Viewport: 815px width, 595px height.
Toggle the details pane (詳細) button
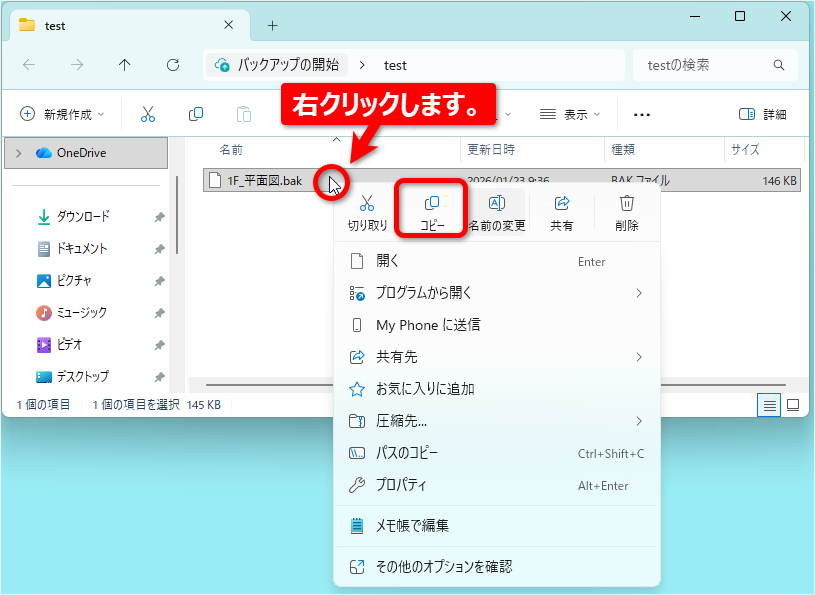click(x=763, y=114)
